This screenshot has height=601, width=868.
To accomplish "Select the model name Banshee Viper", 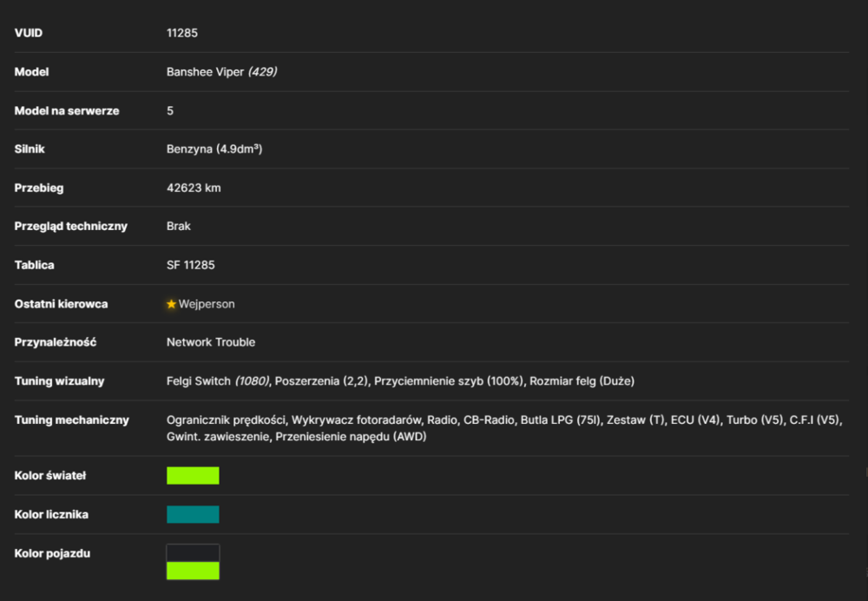I will click(x=206, y=72).
